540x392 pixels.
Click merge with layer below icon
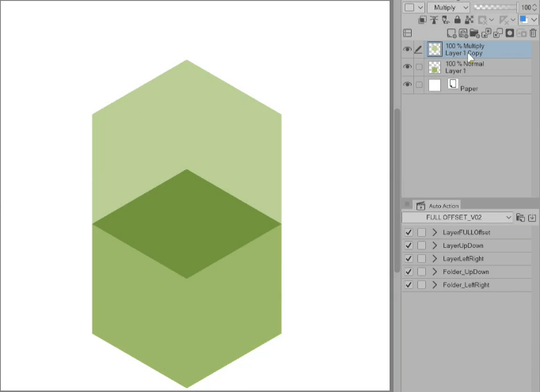point(498,33)
